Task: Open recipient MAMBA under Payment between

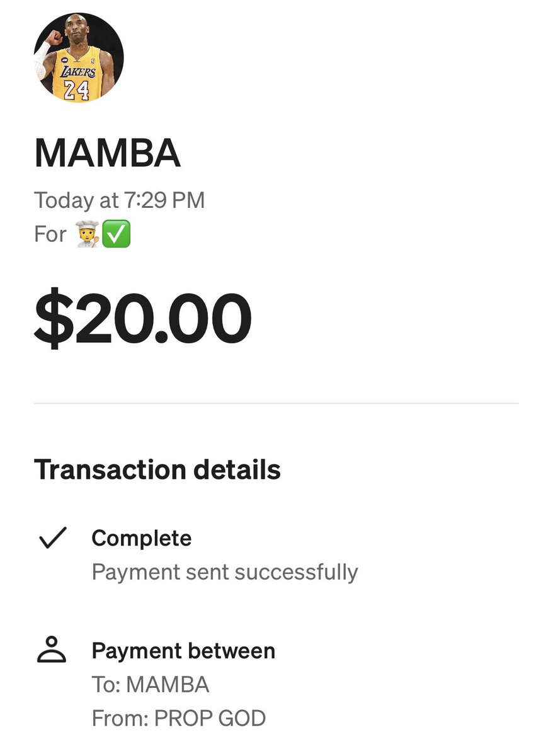Action: [168, 685]
